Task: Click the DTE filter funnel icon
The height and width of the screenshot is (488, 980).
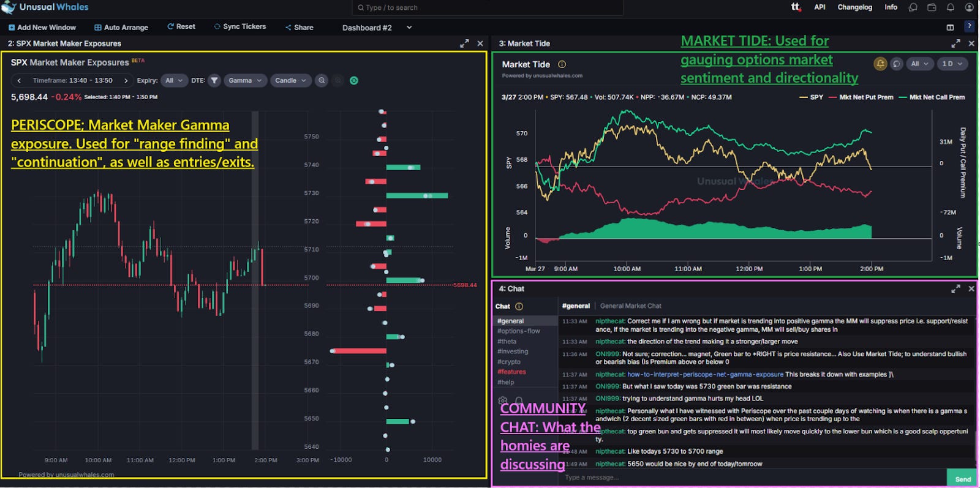Action: point(214,80)
